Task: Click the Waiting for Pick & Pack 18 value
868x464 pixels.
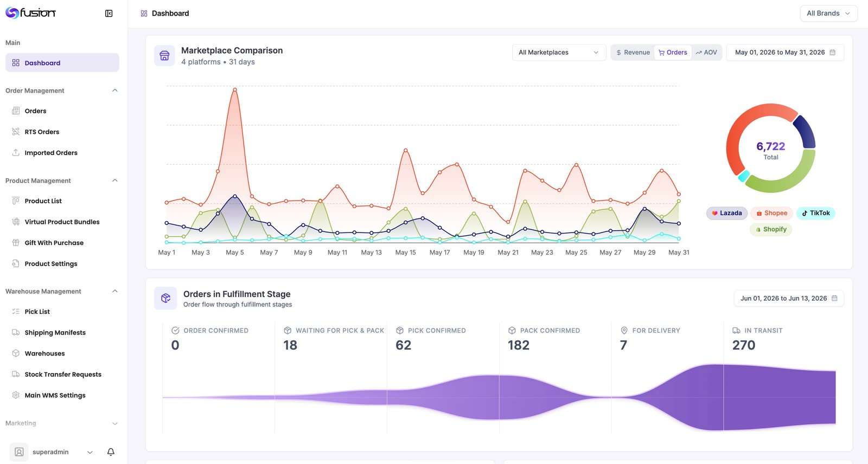Action: pyautogui.click(x=290, y=345)
